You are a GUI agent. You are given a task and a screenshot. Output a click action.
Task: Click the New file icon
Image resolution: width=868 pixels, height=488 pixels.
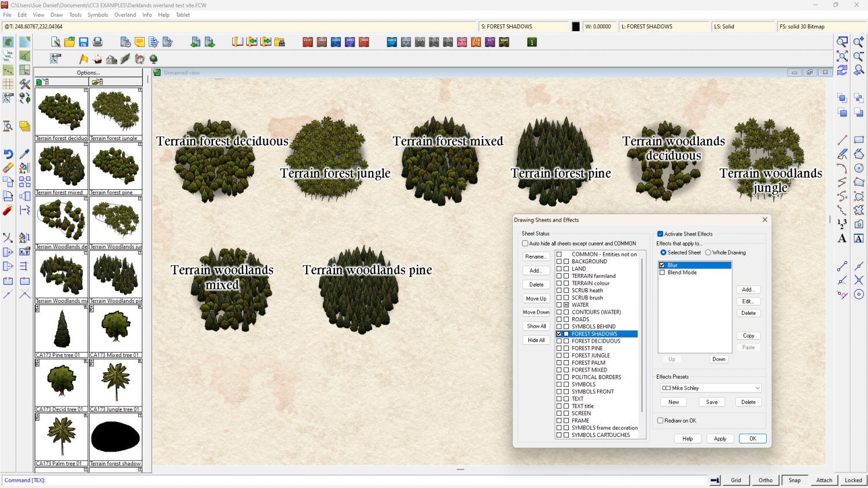(56, 42)
